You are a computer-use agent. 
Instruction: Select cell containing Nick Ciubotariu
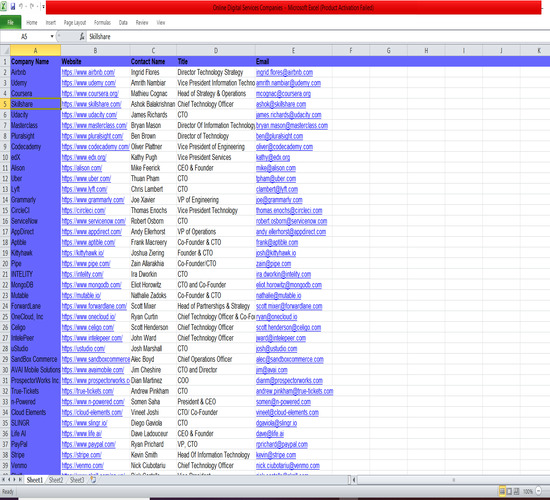(x=153, y=466)
